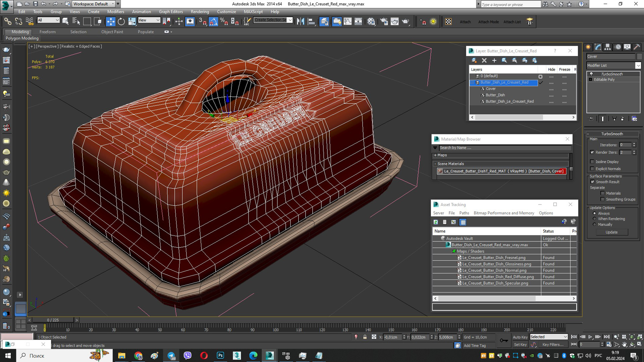This screenshot has height=362, width=644.
Task: Click Attach List toolbar button
Action: tap(512, 22)
